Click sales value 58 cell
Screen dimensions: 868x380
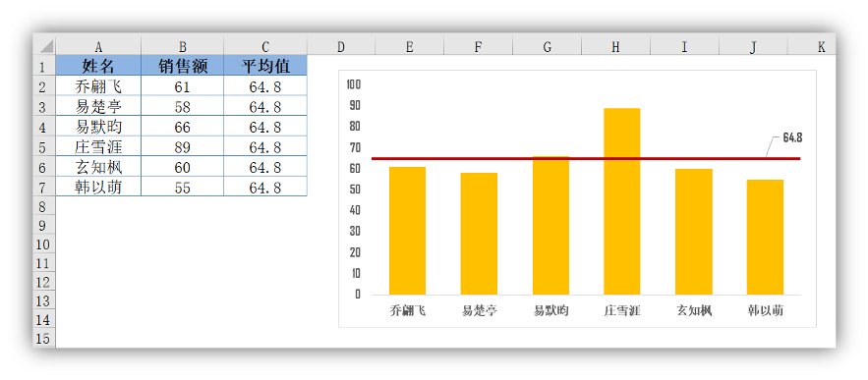(x=183, y=106)
